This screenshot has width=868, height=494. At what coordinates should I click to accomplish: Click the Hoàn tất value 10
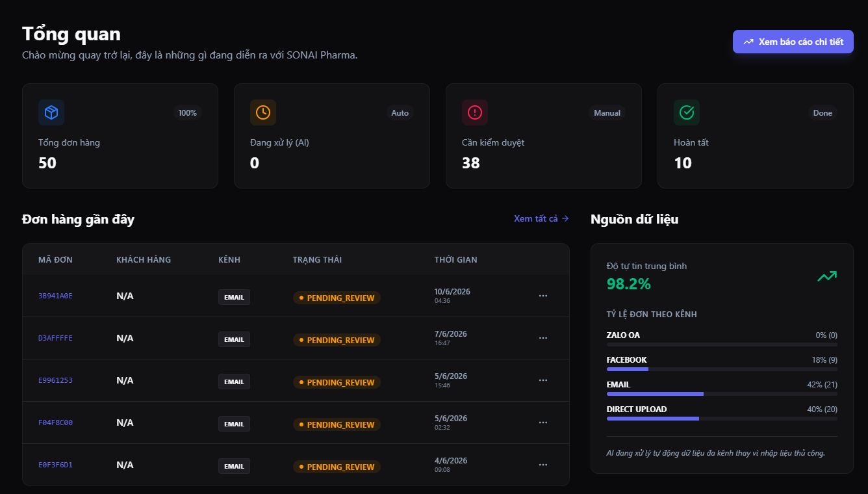coord(683,163)
